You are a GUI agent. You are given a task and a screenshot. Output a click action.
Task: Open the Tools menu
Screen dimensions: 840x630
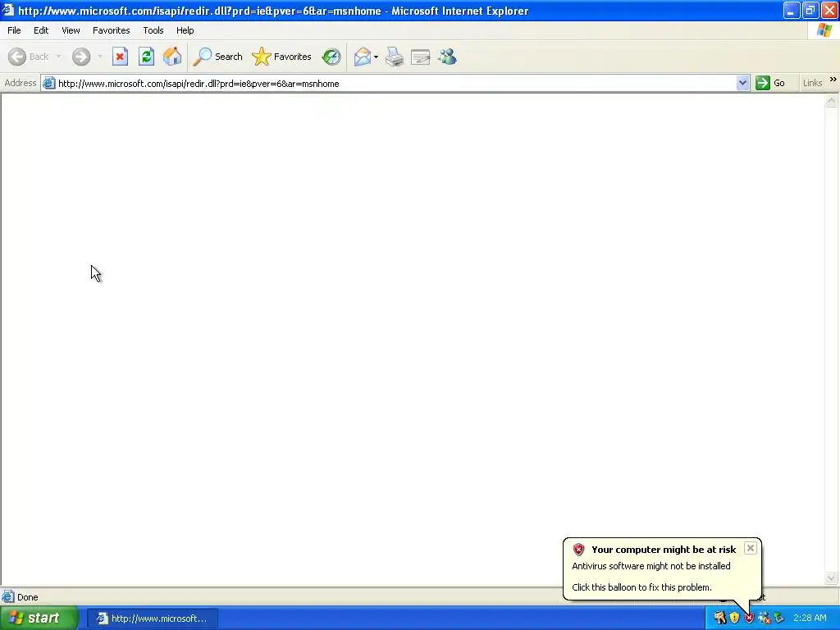(153, 30)
